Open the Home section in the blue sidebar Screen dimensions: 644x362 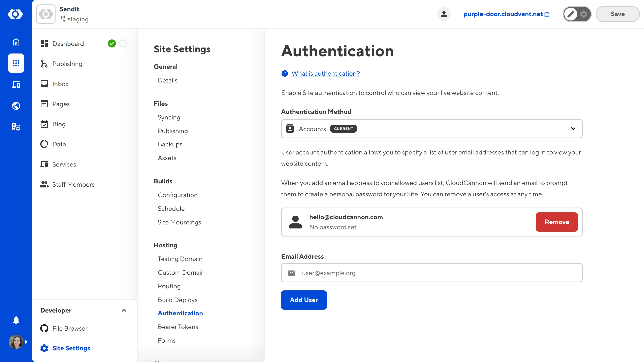tap(16, 42)
